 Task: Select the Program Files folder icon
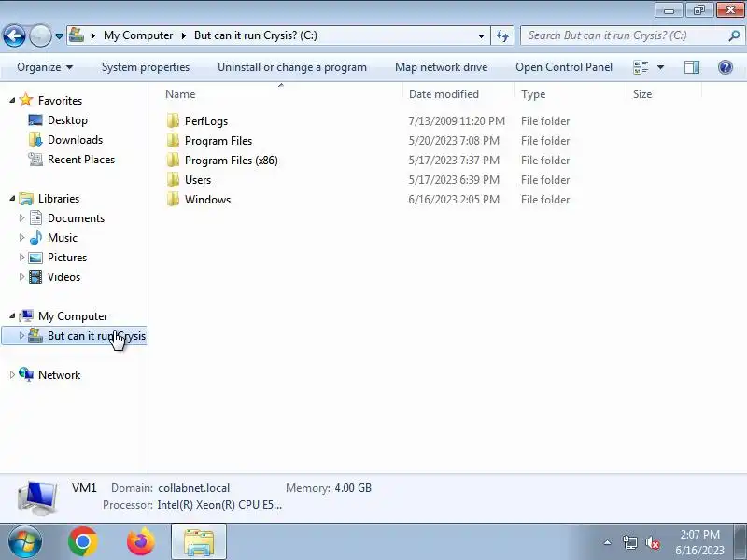pos(173,141)
